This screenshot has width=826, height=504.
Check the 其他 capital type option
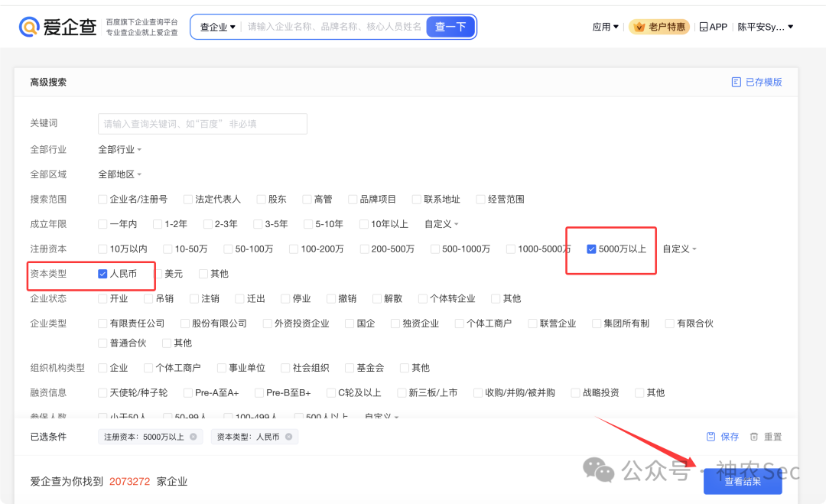click(203, 274)
